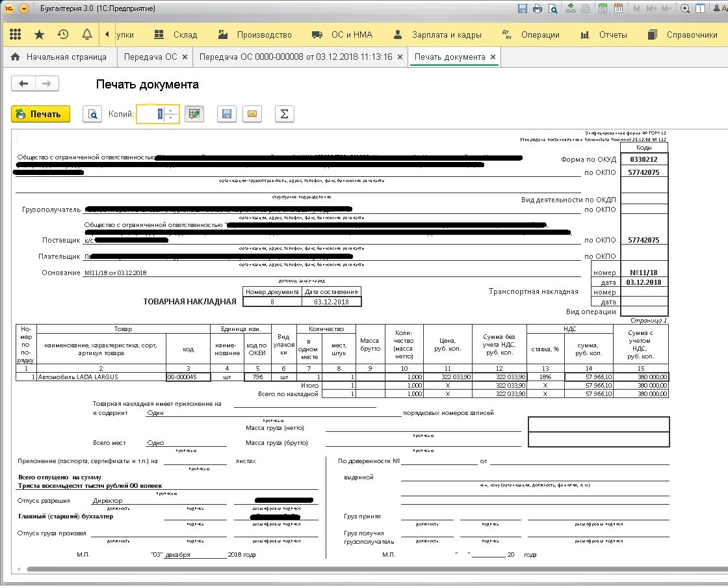Click the scrollbar left arrow at document bottom
728x588 pixels.
pyautogui.click(x=19, y=569)
